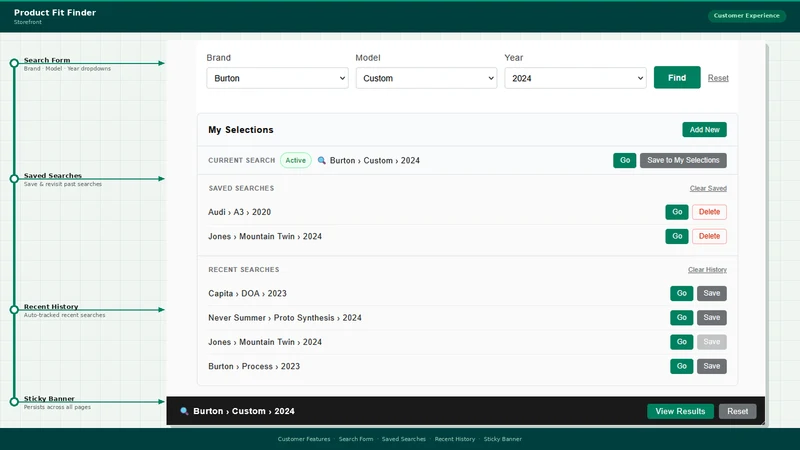Open the Brand dropdown showing Burton
The width and height of the screenshot is (800, 450).
(x=277, y=78)
